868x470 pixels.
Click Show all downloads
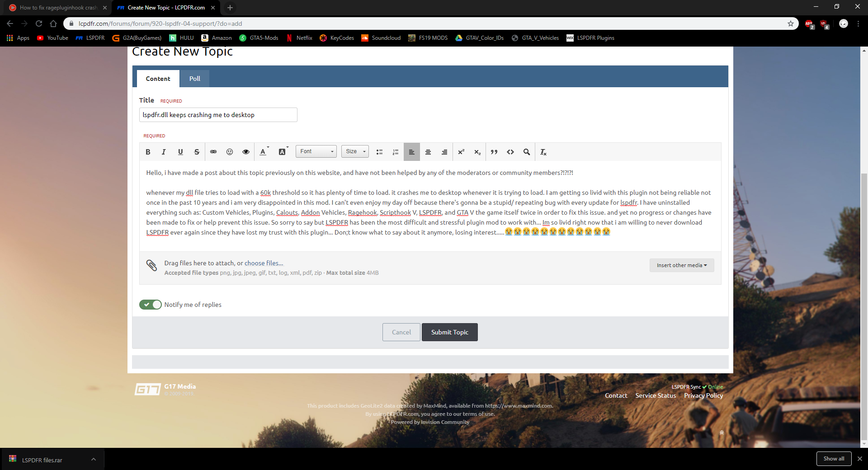(834, 459)
